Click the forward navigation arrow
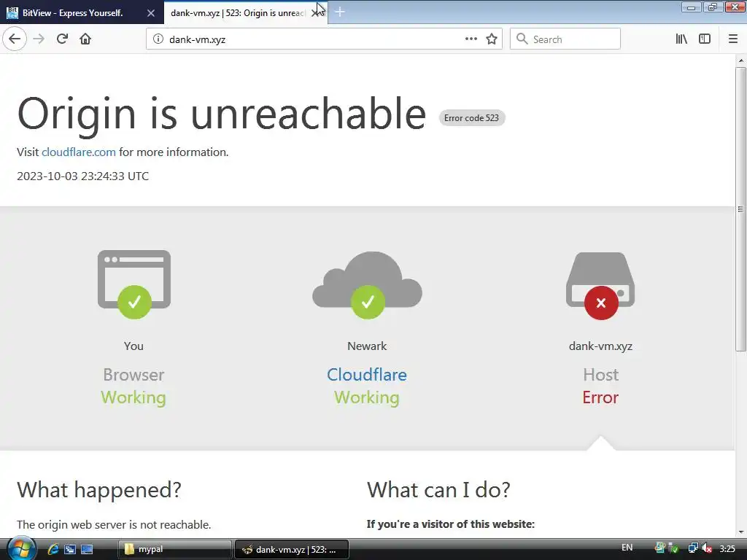Viewport: 747px width, 560px height. 39,39
